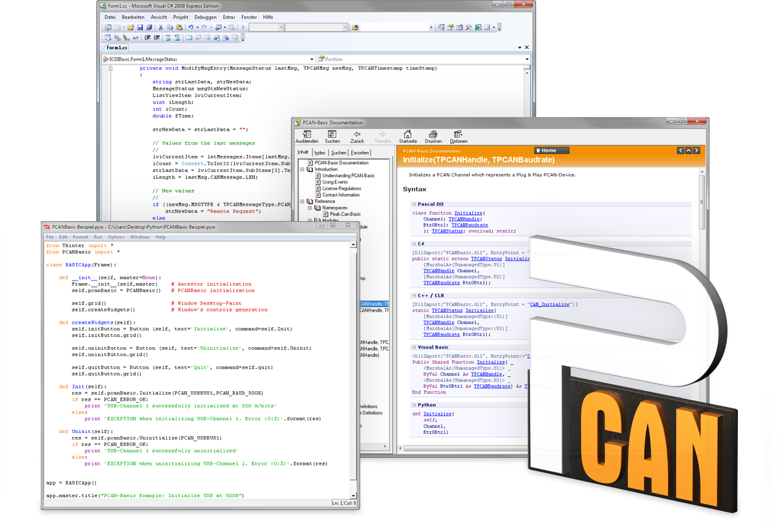Collapse Visual Basic syntax section
Screen dimensions: 778x532
(x=414, y=347)
